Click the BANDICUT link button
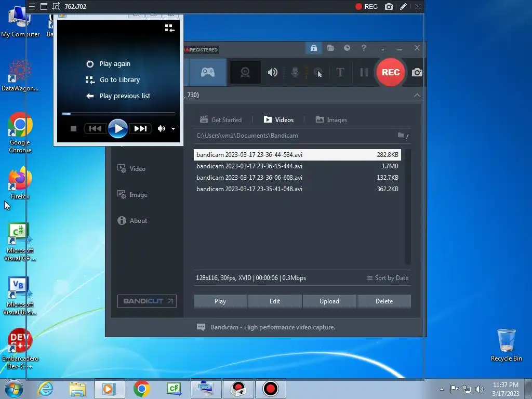 (147, 301)
